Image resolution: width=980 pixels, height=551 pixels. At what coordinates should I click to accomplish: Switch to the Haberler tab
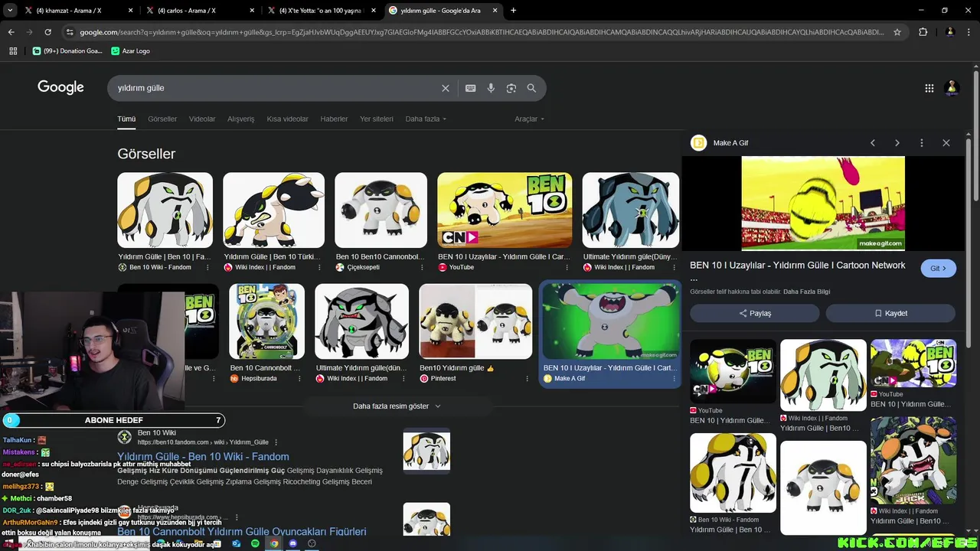(x=334, y=119)
